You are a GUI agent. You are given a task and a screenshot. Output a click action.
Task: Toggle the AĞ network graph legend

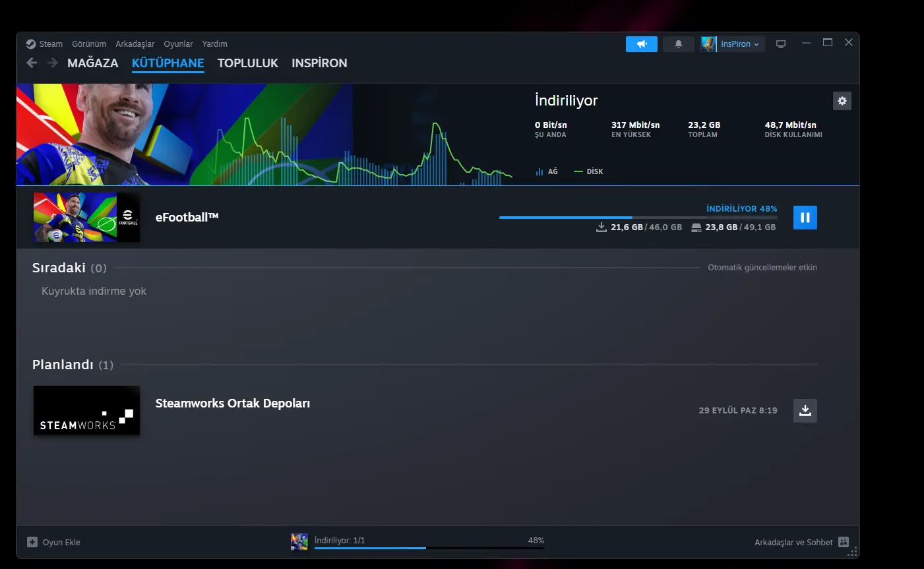pyautogui.click(x=547, y=171)
